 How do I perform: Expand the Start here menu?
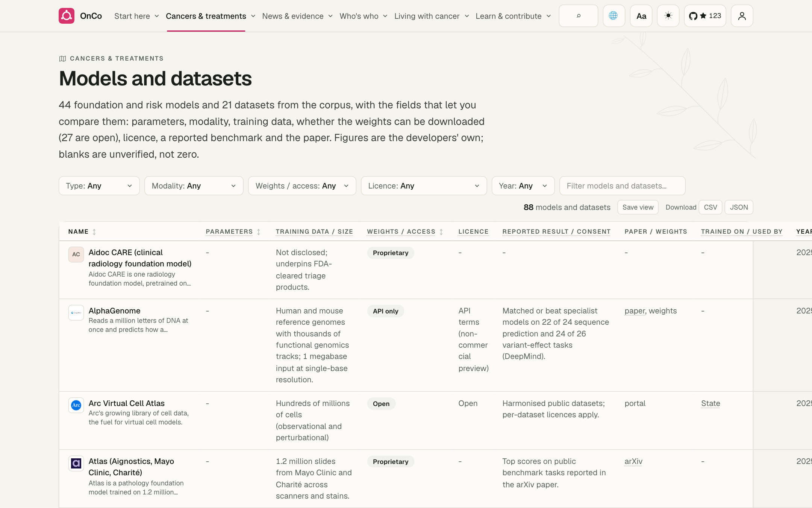(137, 16)
